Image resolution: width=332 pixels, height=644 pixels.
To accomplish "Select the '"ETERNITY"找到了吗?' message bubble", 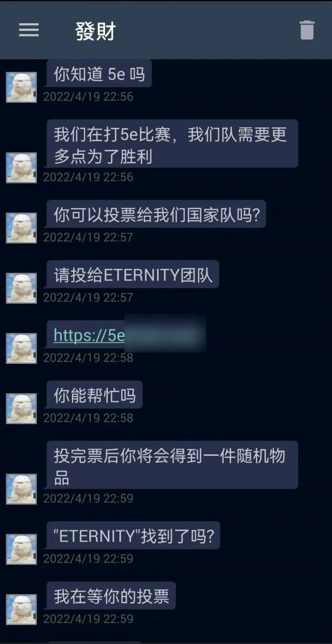I will pyautogui.click(x=133, y=536).
